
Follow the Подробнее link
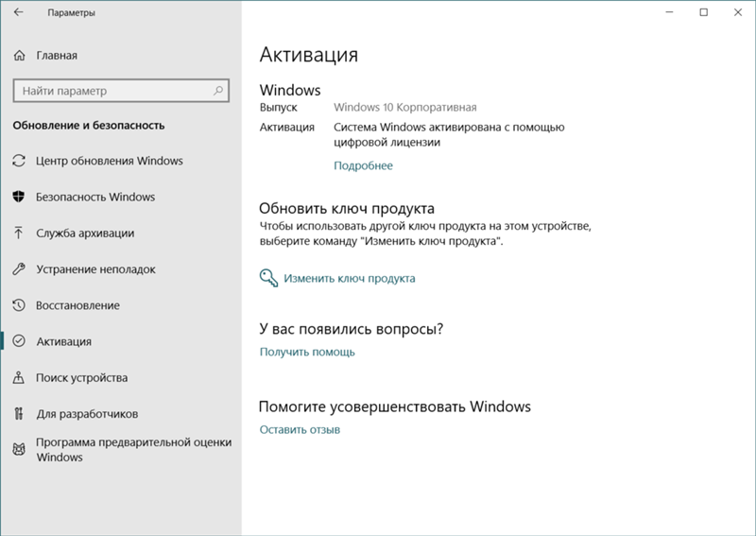pos(363,165)
